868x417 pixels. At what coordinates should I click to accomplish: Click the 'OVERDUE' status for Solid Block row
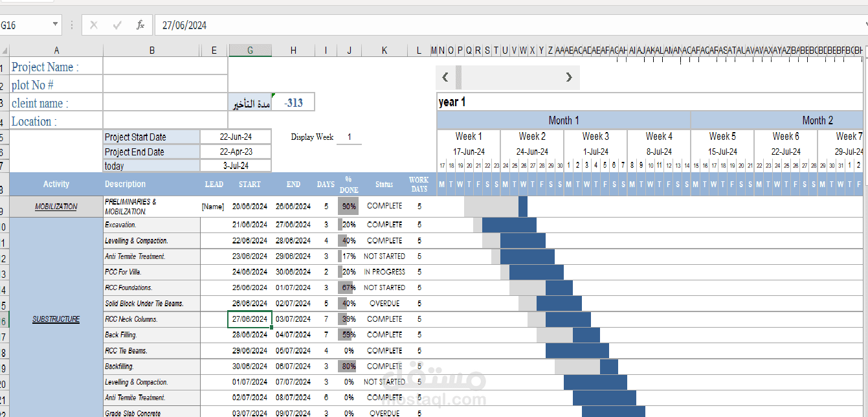pyautogui.click(x=384, y=303)
